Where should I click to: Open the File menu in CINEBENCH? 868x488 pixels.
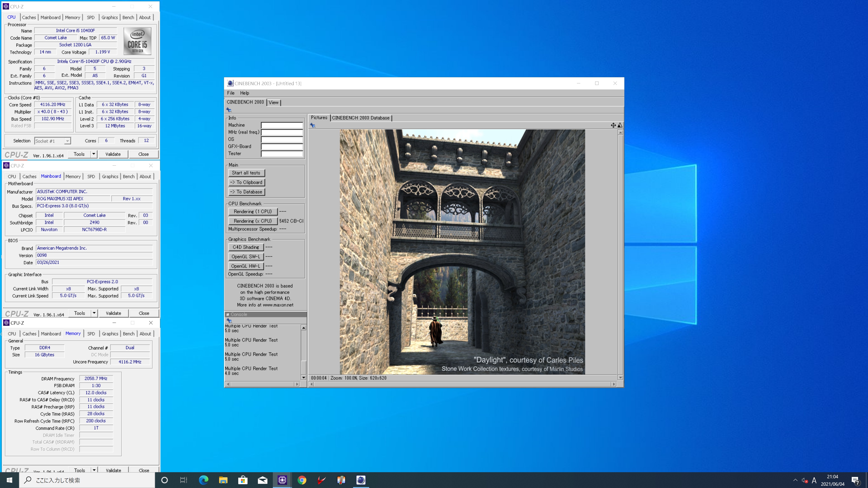coord(231,93)
